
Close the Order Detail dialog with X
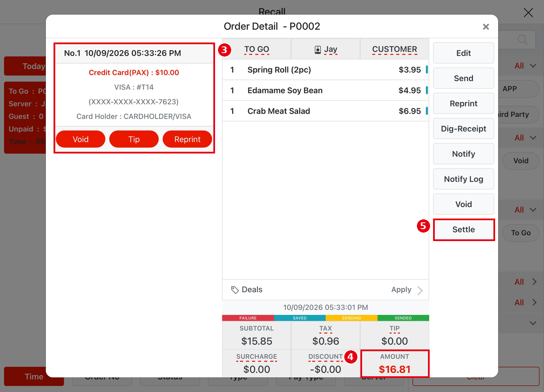click(x=486, y=27)
